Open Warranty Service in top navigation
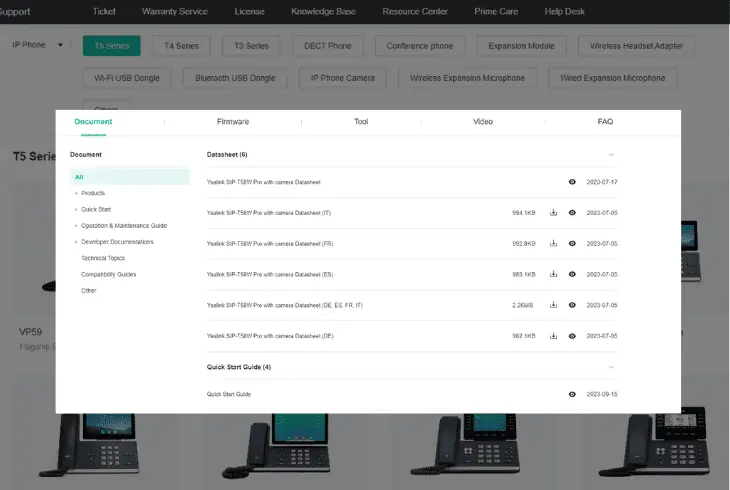This screenshot has height=490, width=730. click(x=175, y=11)
